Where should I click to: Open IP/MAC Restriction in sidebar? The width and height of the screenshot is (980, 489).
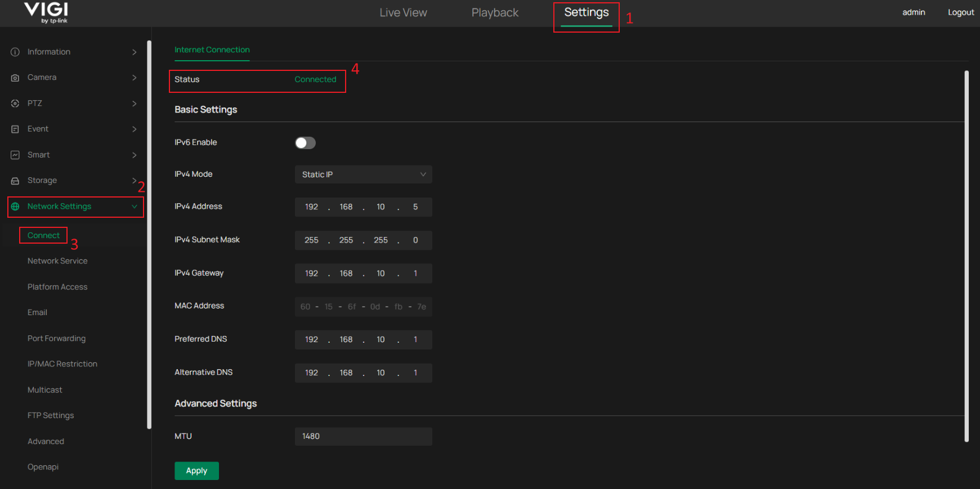(62, 364)
